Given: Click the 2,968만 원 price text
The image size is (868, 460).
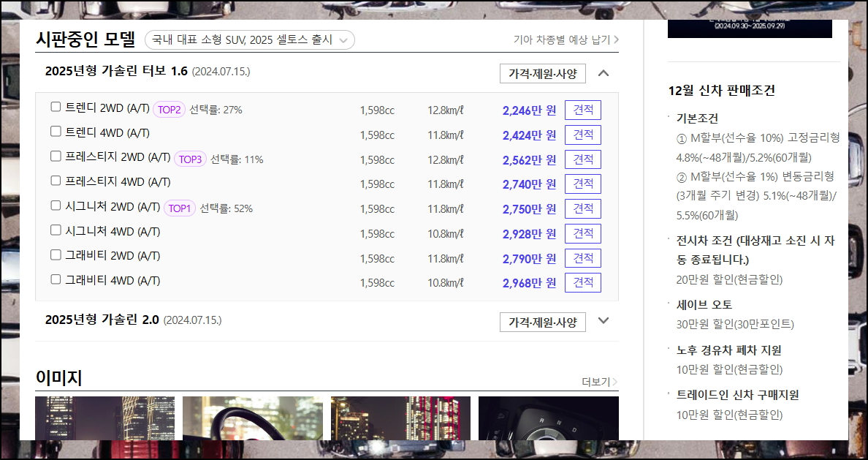Looking at the screenshot, I should point(529,283).
